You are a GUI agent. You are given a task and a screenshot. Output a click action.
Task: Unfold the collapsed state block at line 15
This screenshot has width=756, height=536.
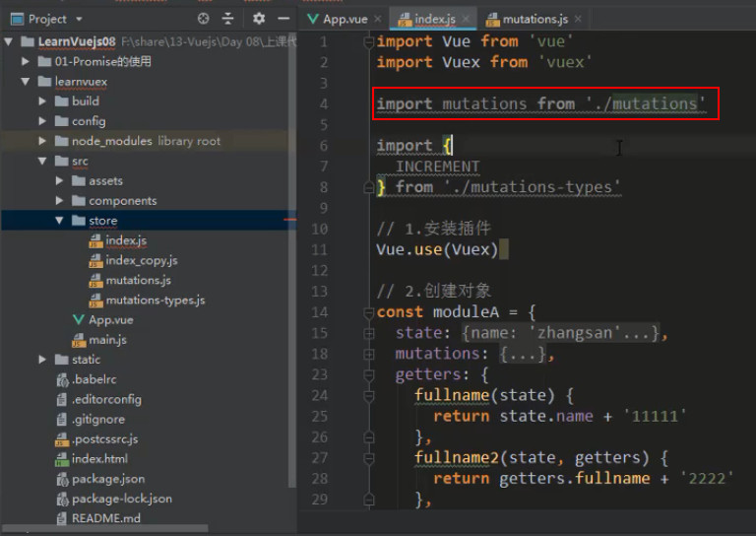point(369,333)
